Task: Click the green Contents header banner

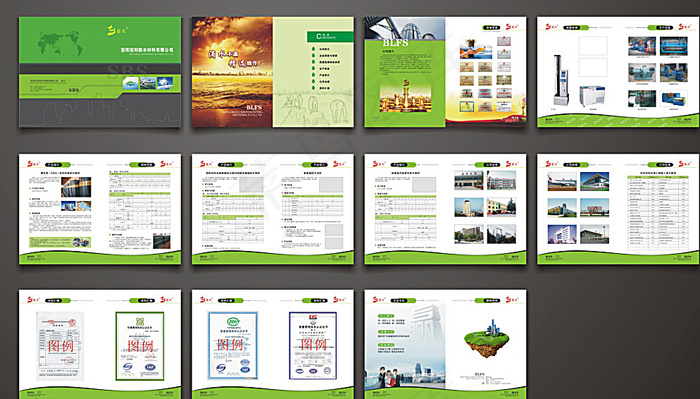Action: tap(330, 37)
